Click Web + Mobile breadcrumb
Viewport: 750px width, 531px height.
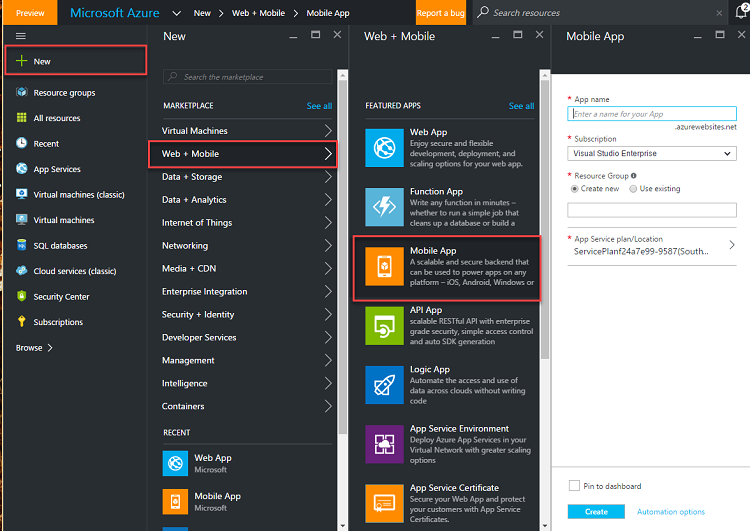point(258,13)
